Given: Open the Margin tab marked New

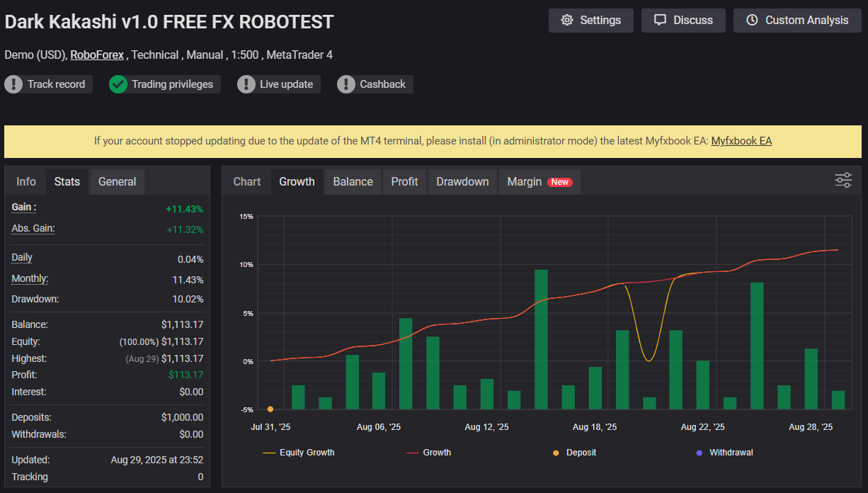Looking at the screenshot, I should pyautogui.click(x=539, y=182).
